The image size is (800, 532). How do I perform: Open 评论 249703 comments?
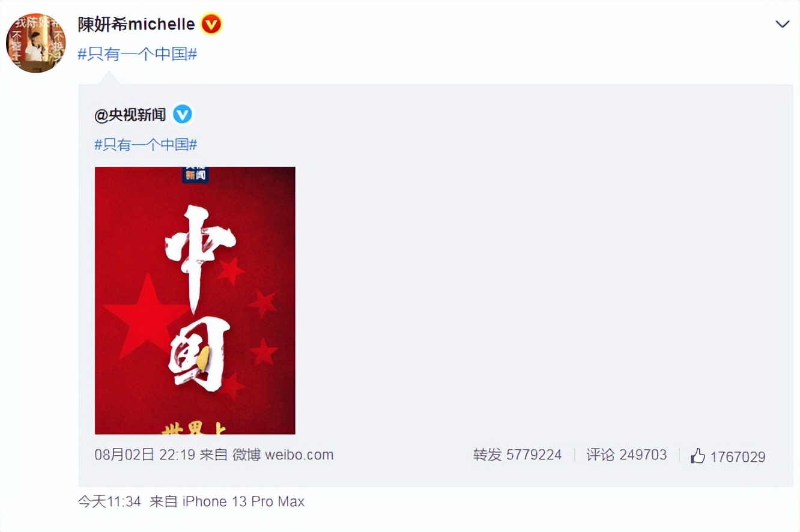(626, 455)
